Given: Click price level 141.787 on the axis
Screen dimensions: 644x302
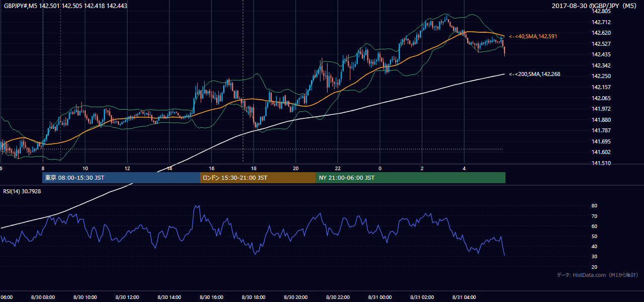Looking at the screenshot, I should (x=602, y=130).
